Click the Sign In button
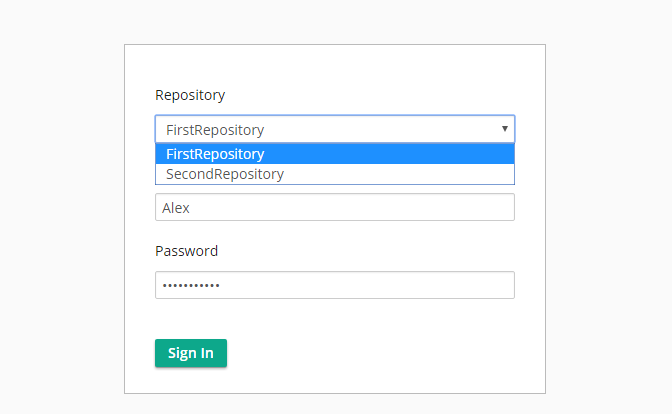 coord(191,353)
